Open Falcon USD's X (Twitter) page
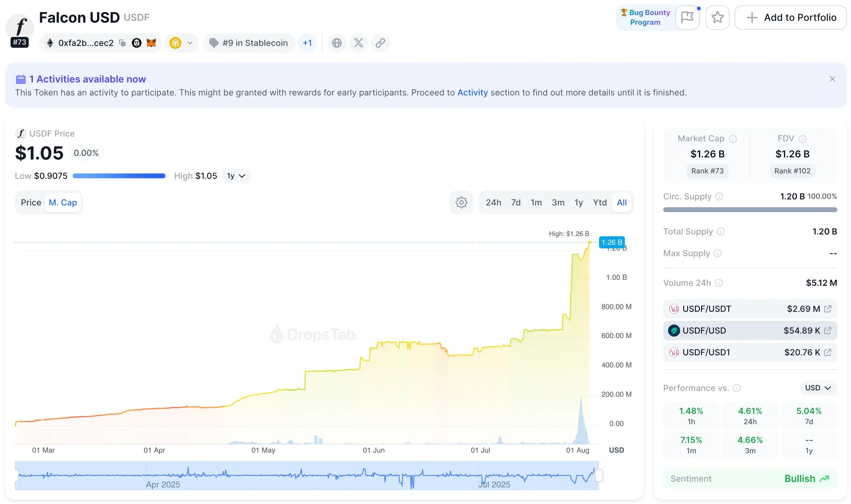851x504 pixels. (358, 43)
